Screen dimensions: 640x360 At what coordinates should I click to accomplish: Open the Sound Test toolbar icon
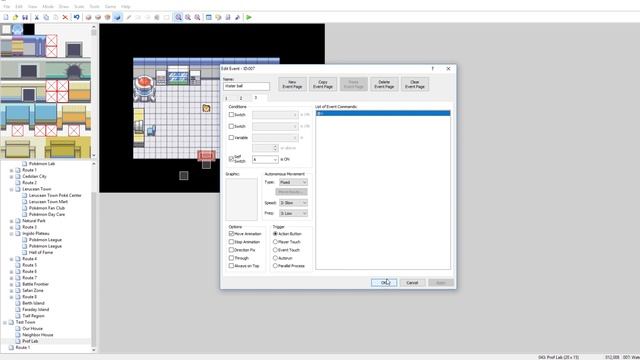(238, 17)
